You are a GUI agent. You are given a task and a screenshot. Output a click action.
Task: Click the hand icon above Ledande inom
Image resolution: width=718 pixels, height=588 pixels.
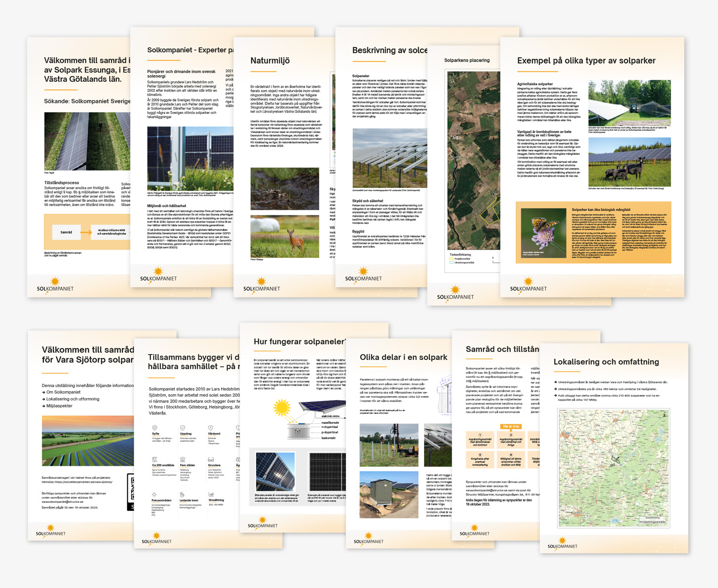[182, 495]
